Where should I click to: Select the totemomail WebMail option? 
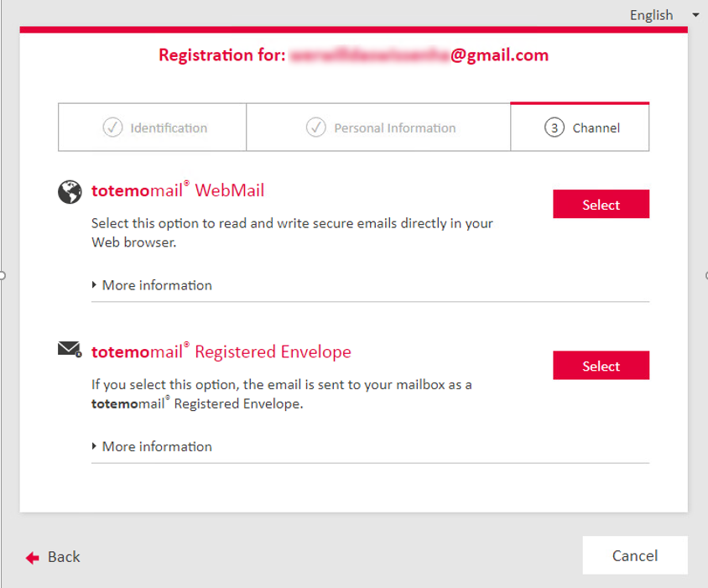(601, 204)
